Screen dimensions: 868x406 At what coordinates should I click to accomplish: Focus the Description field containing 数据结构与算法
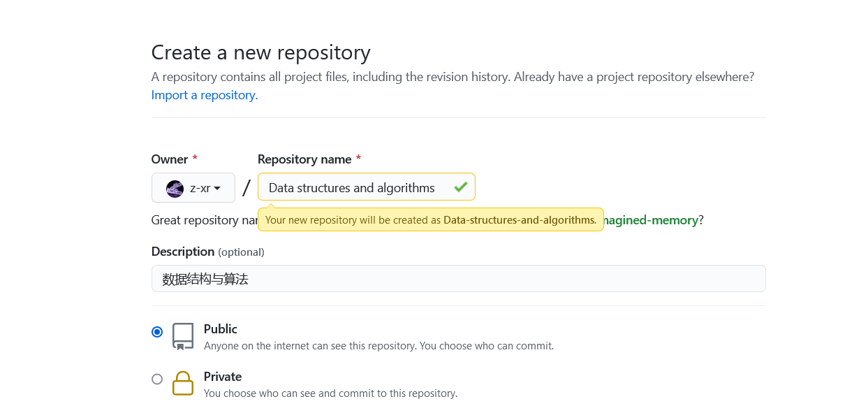pyautogui.click(x=459, y=279)
